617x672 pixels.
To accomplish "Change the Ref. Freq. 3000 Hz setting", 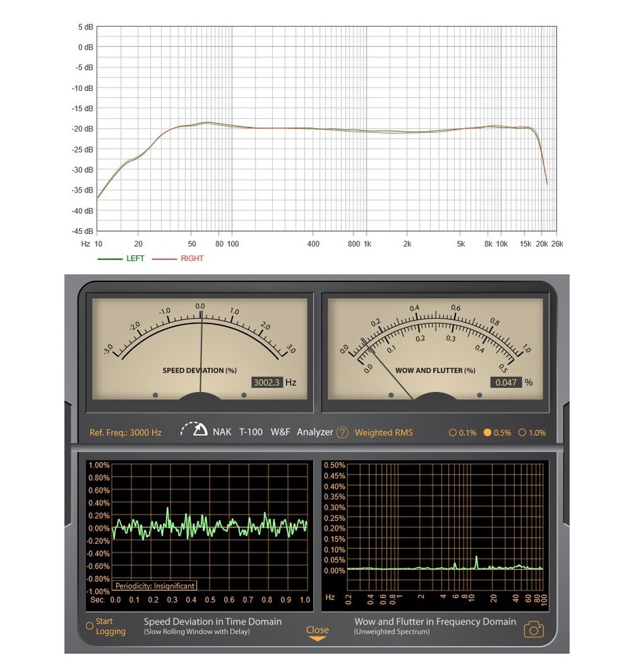I will pyautogui.click(x=125, y=433).
